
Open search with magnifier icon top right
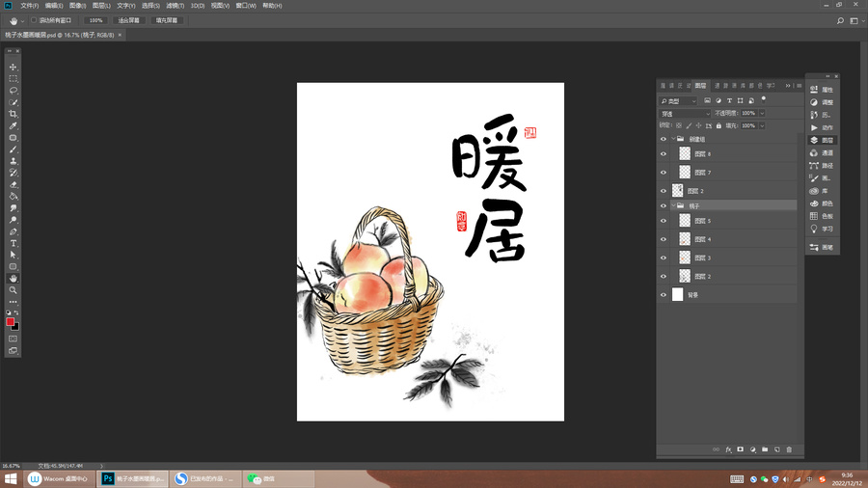[x=840, y=20]
